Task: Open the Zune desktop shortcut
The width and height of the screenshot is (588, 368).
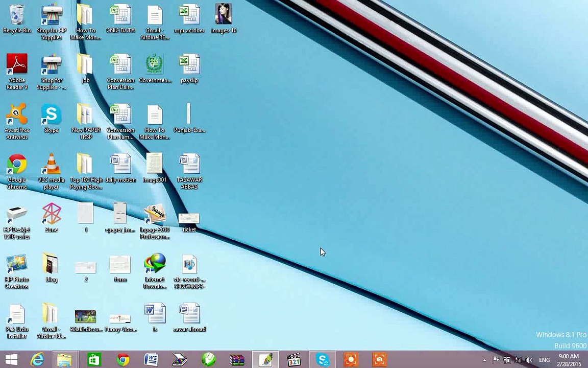Action: 52,218
